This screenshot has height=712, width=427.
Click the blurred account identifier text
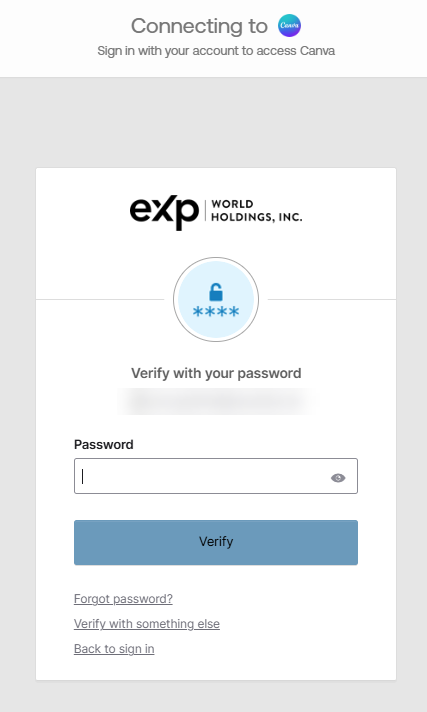pyautogui.click(x=216, y=401)
